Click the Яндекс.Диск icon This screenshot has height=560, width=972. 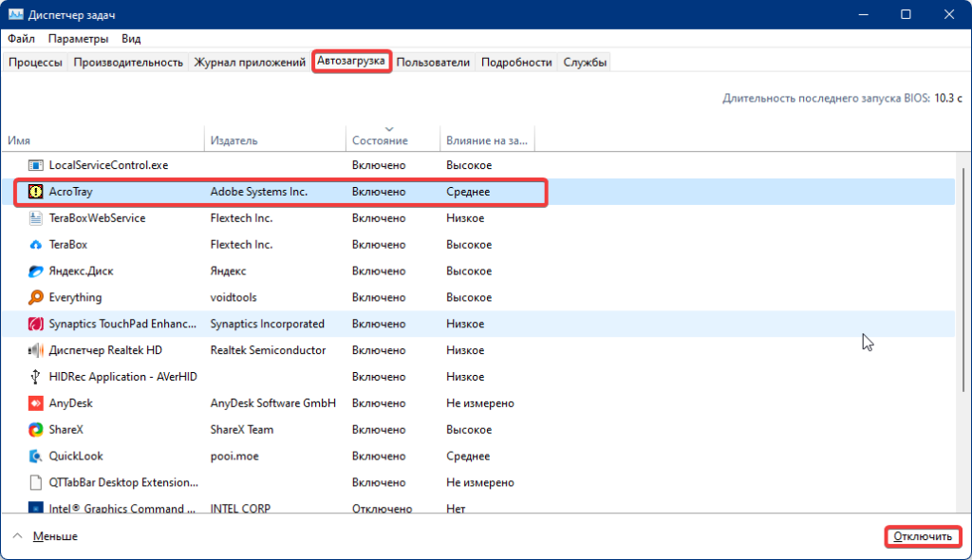pyautogui.click(x=36, y=271)
